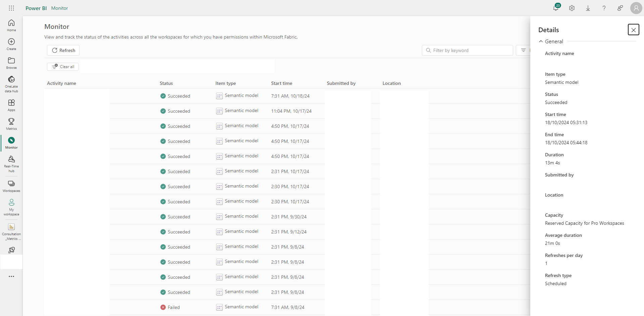Viewport: 644px width, 316px height.
Task: Click Start time value 18/10/2024 05:31:13
Action: point(566,122)
